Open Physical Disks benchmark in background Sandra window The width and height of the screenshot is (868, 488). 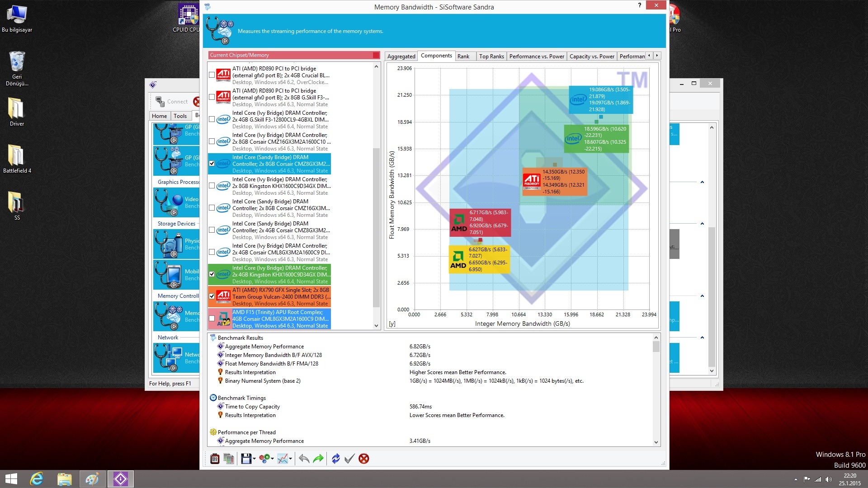tap(176, 244)
